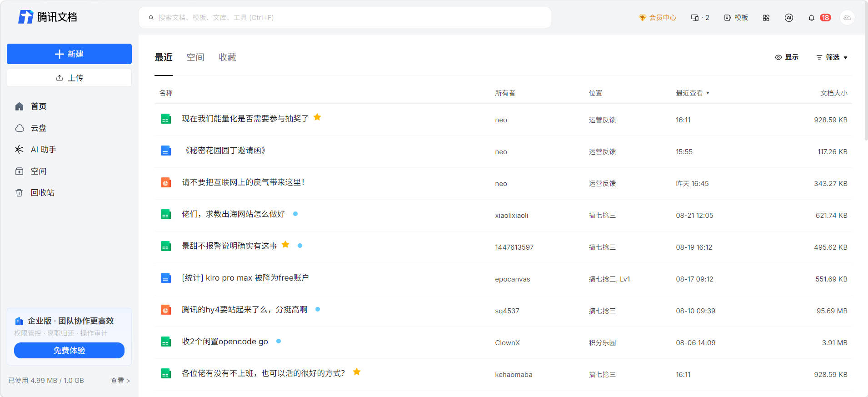
Task: Click the search magnifier icon
Action: point(151,18)
